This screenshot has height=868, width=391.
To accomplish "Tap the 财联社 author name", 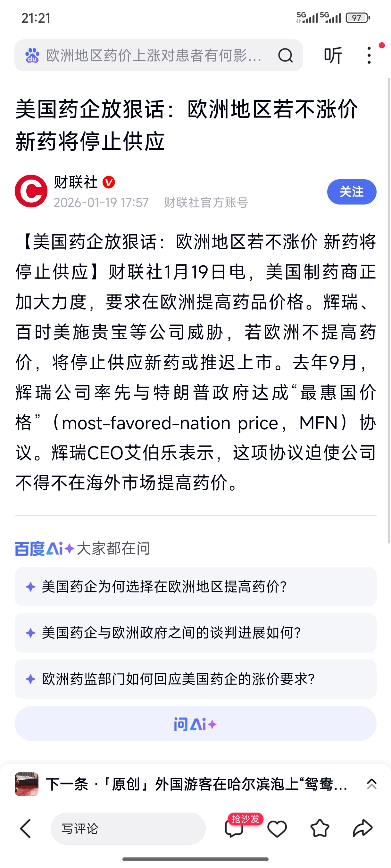I will [76, 182].
